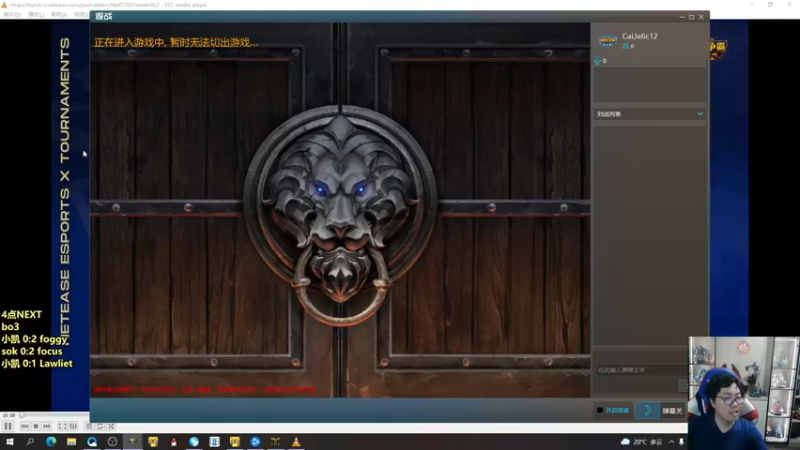
Task: Click the viewers count icon
Action: 626,46
